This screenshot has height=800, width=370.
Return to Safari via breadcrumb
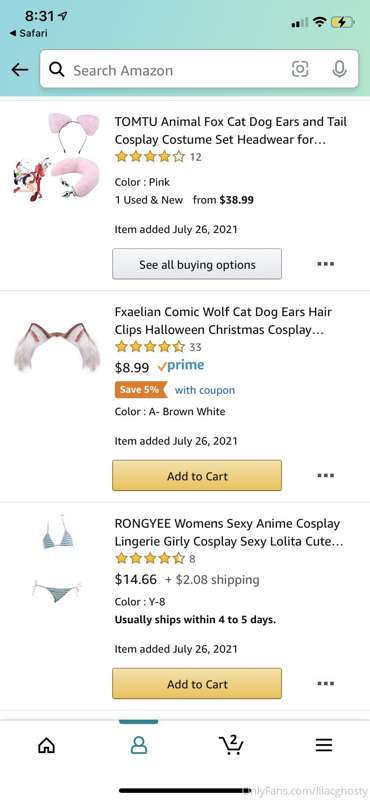tap(28, 33)
